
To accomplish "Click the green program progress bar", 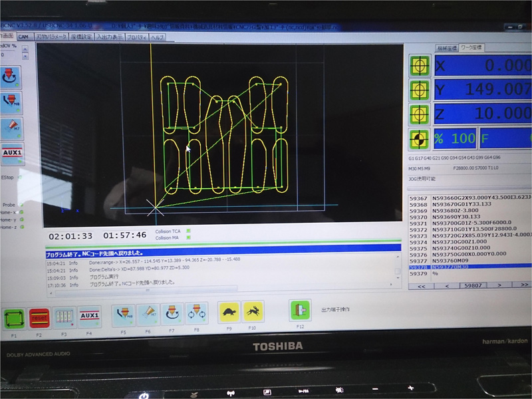I will tap(223, 241).
